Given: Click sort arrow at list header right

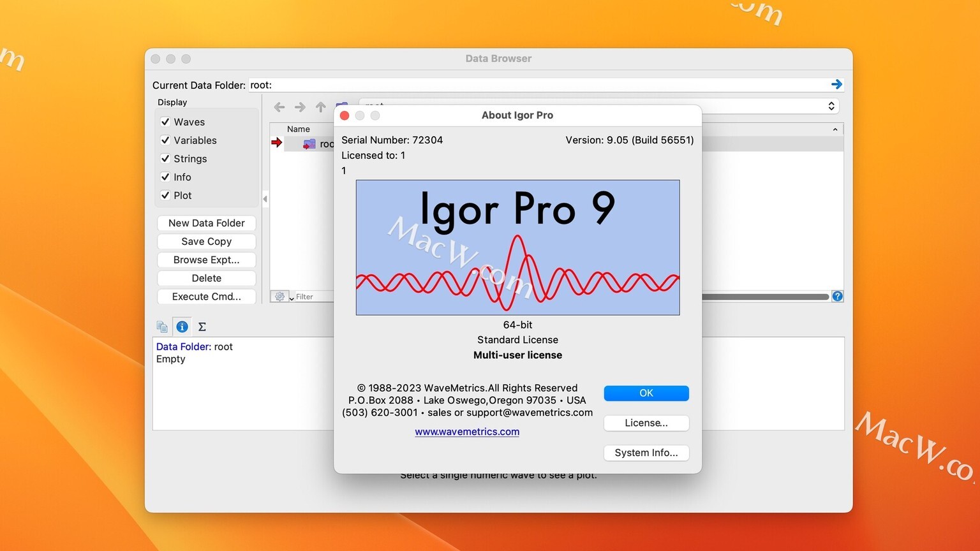Looking at the screenshot, I should (835, 129).
